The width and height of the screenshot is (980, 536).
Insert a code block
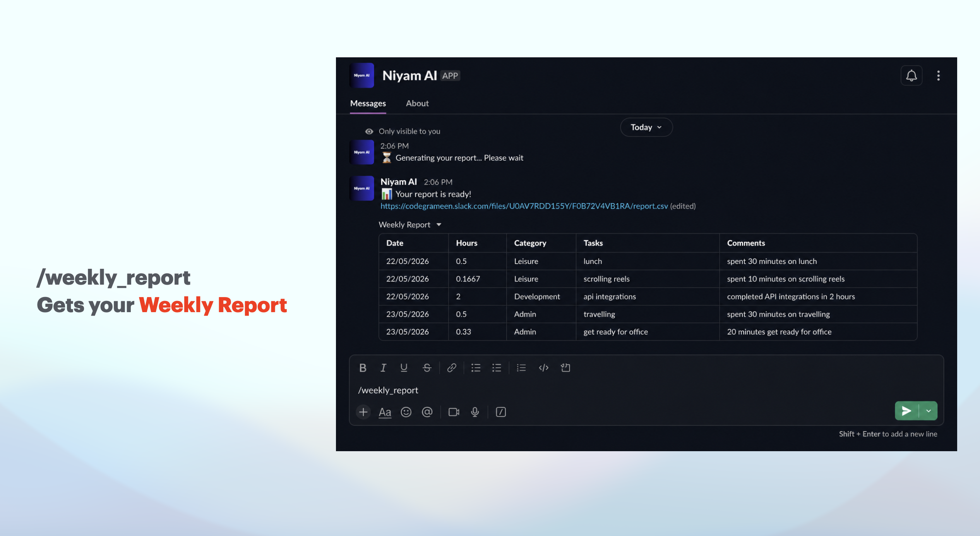[x=565, y=368]
